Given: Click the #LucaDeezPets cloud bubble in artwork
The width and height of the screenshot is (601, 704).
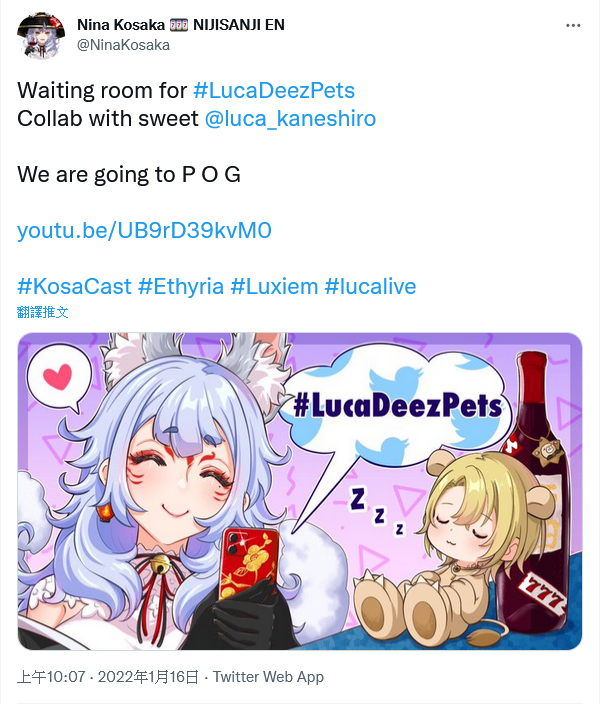Looking at the screenshot, I should (397, 404).
